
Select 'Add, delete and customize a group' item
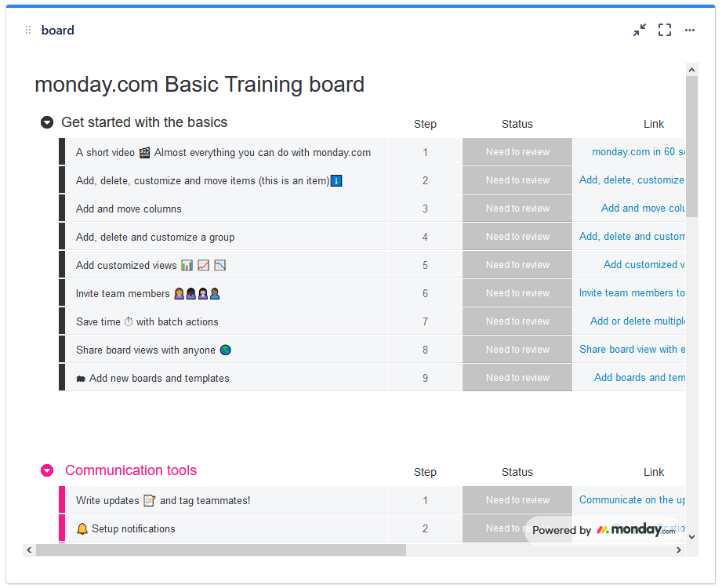point(155,237)
